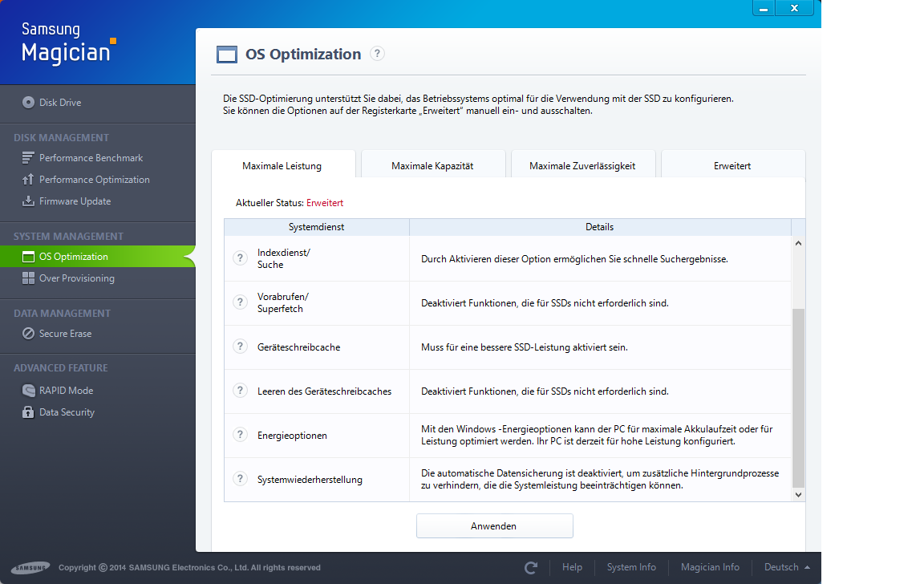Click the RAPID Mode icon

[x=28, y=390]
